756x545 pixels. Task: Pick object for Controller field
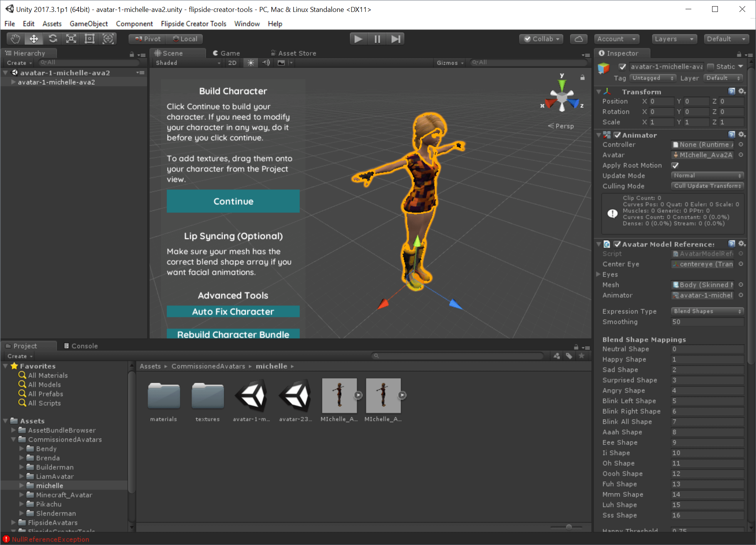pyautogui.click(x=741, y=144)
